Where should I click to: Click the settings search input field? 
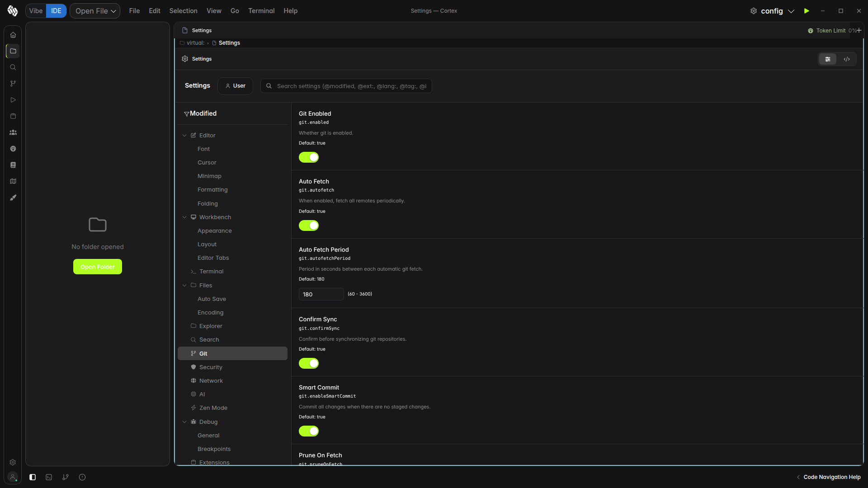(x=346, y=86)
